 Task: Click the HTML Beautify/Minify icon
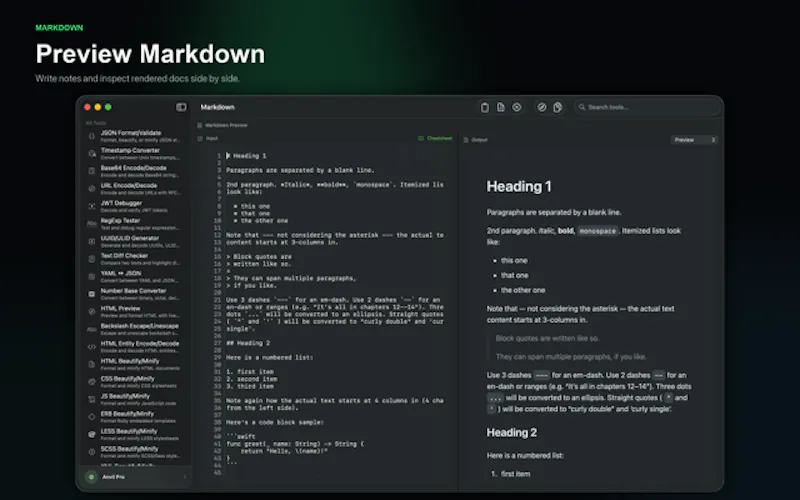pos(92,364)
